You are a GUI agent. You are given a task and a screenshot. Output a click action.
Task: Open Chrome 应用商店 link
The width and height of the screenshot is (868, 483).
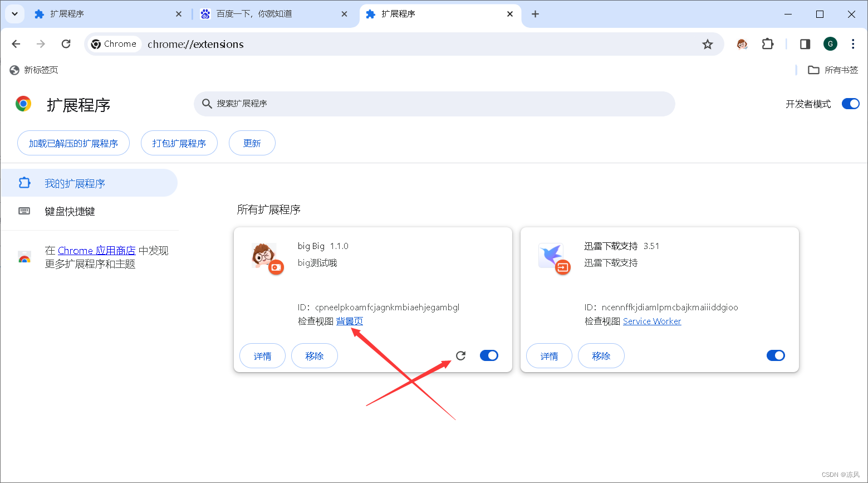(x=97, y=251)
